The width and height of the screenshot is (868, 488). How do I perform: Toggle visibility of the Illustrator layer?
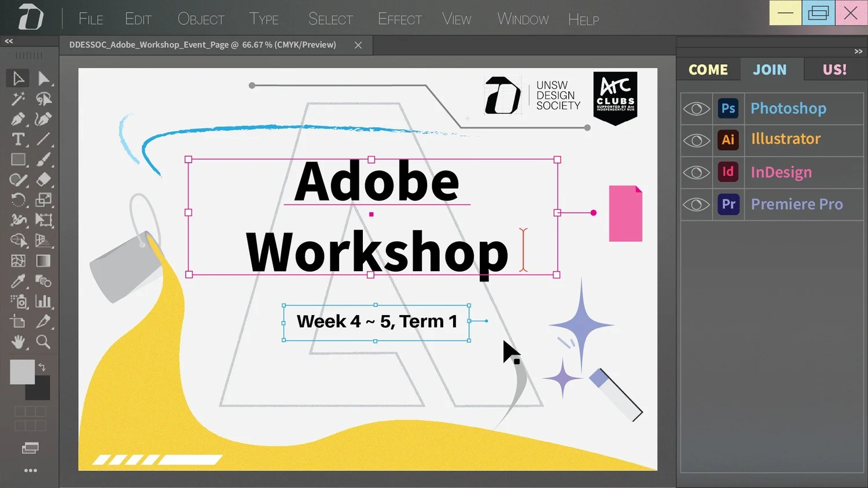coord(696,141)
